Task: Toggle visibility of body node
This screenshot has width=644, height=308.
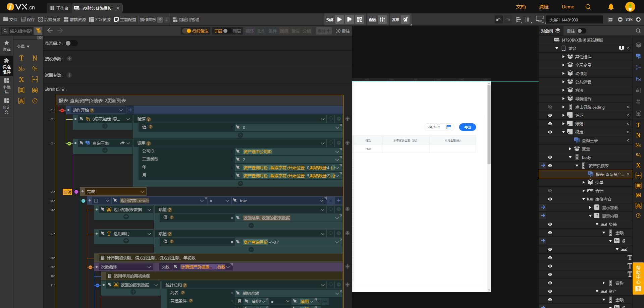Action: pos(550,157)
